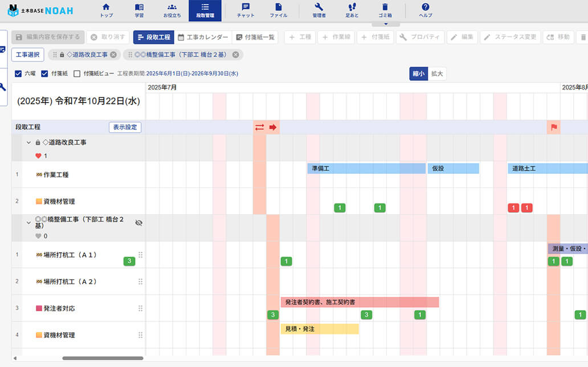Uncheck the 六曜 checkbox
Viewport: 588px width, 367px height.
pos(18,74)
